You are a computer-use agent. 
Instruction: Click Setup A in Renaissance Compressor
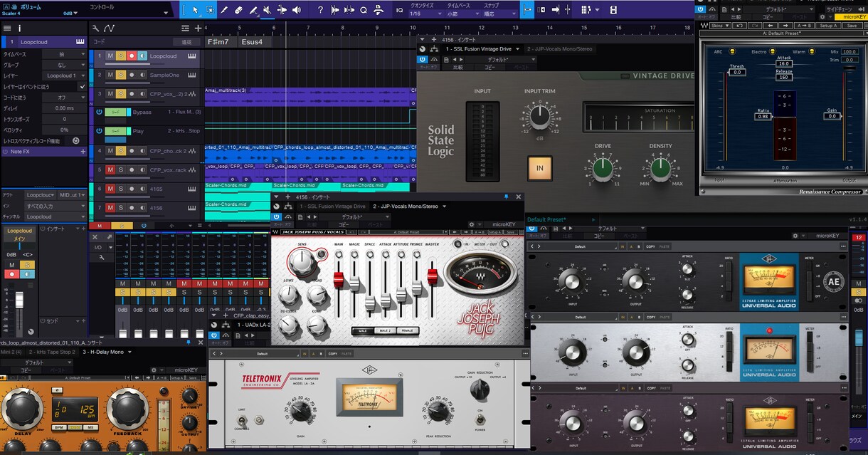coord(828,26)
